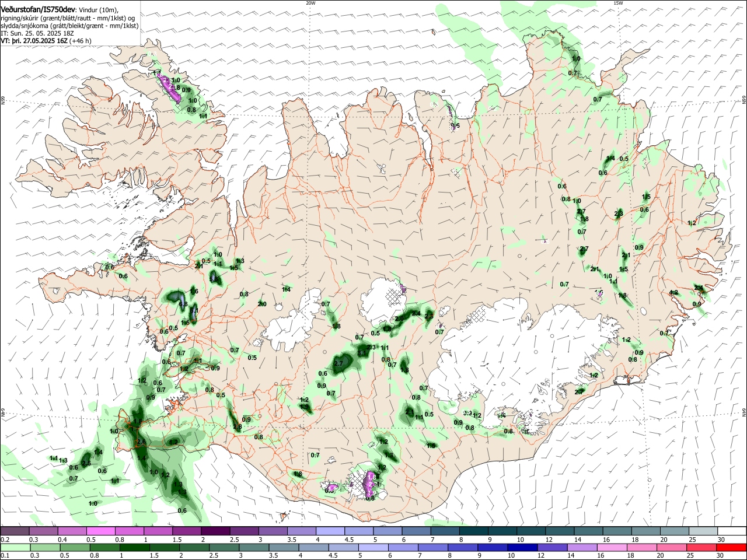Screen dimensions: 747x560
Task: Select the pale green 0.1 rain legend swatch
Action: [x=15, y=547]
